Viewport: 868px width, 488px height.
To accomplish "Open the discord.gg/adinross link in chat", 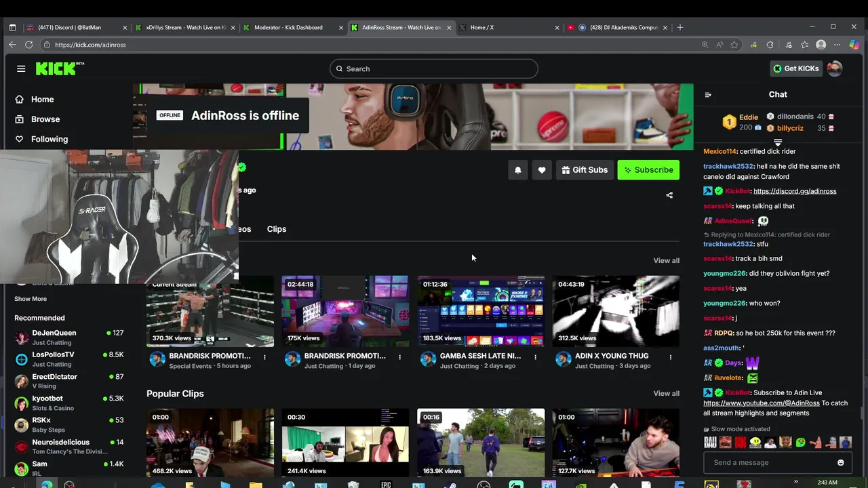I will (795, 191).
